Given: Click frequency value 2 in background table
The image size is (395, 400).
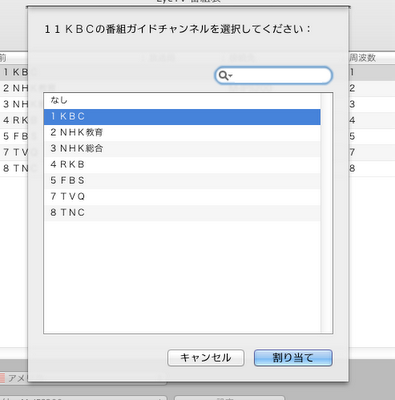Looking at the screenshot, I should [352, 88].
